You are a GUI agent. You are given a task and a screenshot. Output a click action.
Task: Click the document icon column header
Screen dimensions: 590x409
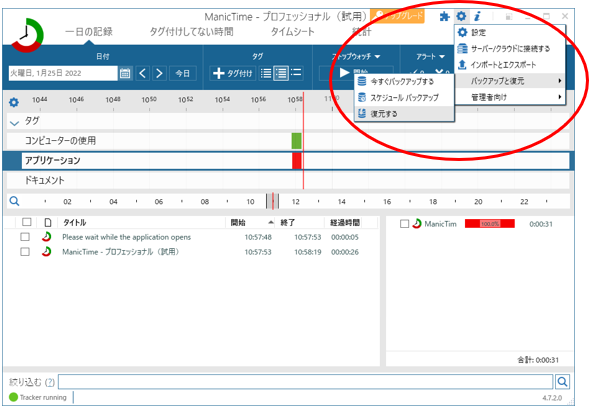[x=48, y=222]
